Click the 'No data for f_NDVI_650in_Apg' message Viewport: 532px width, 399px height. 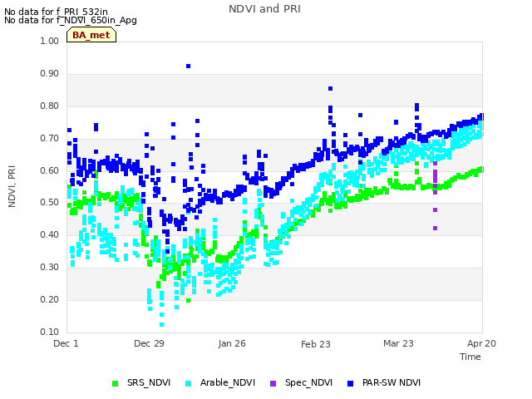(71, 20)
